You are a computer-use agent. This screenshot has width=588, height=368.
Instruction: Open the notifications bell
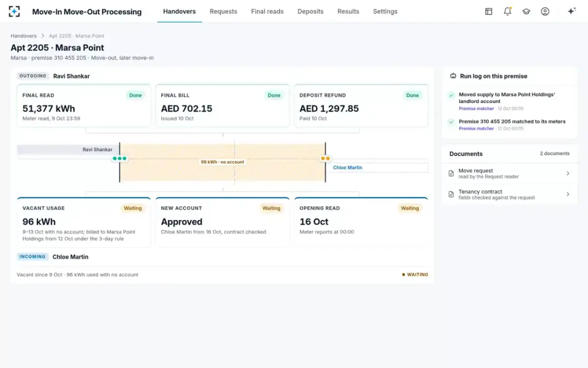pos(508,11)
